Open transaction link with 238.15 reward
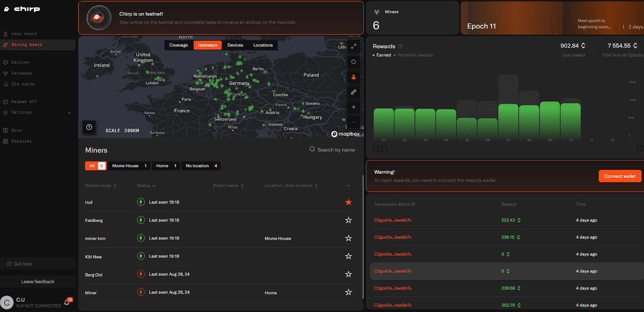This screenshot has width=644, height=312. point(392,237)
